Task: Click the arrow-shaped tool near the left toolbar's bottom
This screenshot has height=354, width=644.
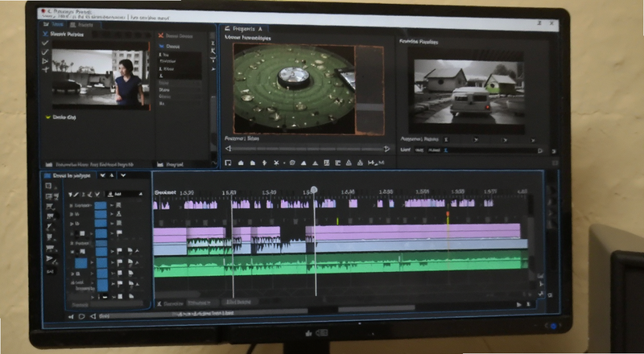Action: coord(50,259)
